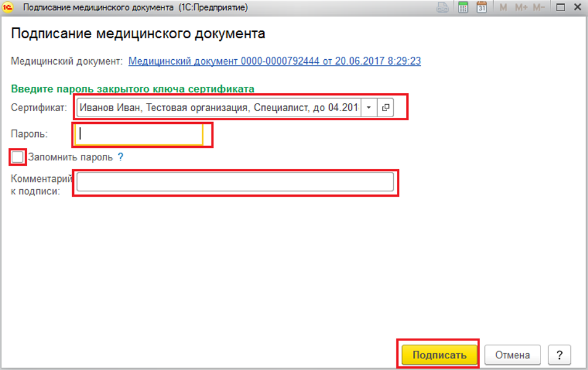The width and height of the screenshot is (588, 370).
Task: Open the linked Медицинский документ 0000-0000792444
Action: pos(274,61)
